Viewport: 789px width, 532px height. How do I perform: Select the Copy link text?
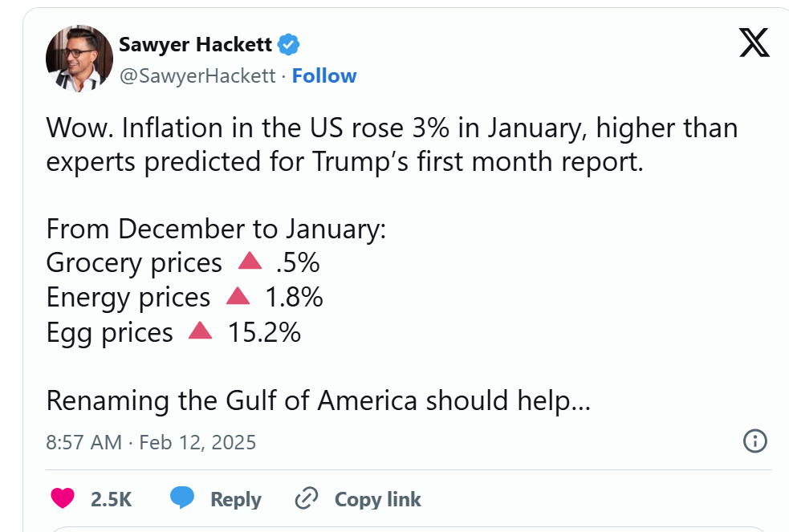pyautogui.click(x=378, y=499)
